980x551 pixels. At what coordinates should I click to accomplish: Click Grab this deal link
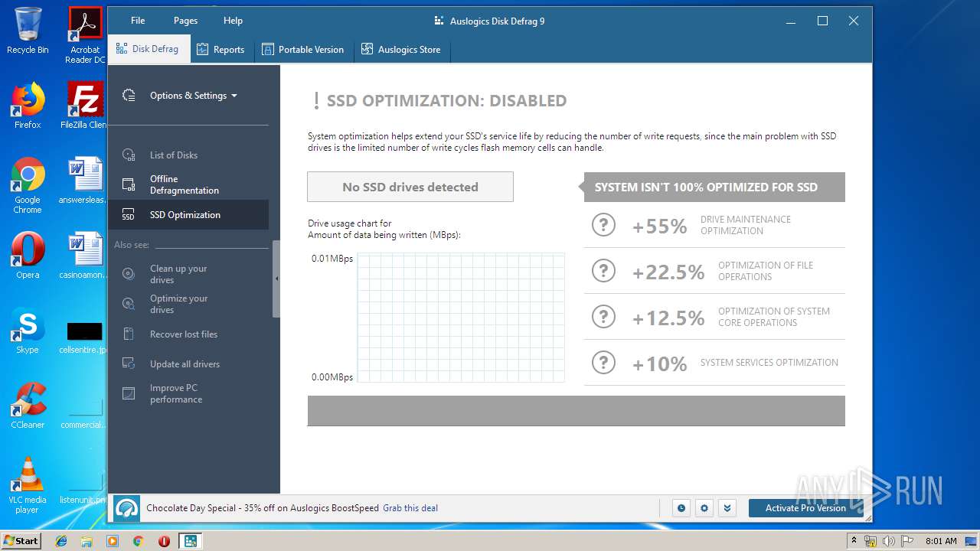click(x=410, y=508)
